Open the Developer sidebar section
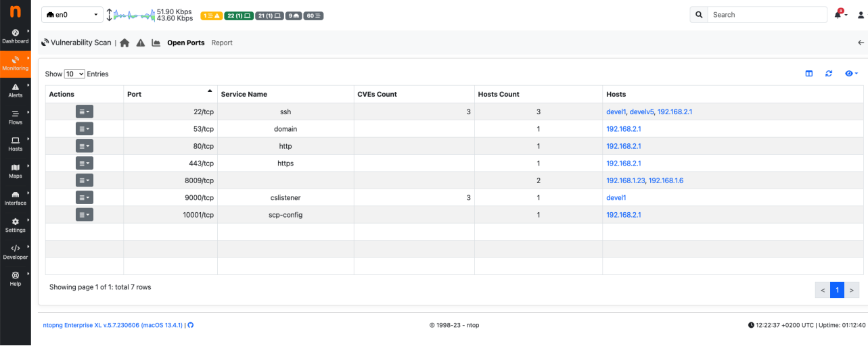This screenshot has width=868, height=346. [15, 253]
